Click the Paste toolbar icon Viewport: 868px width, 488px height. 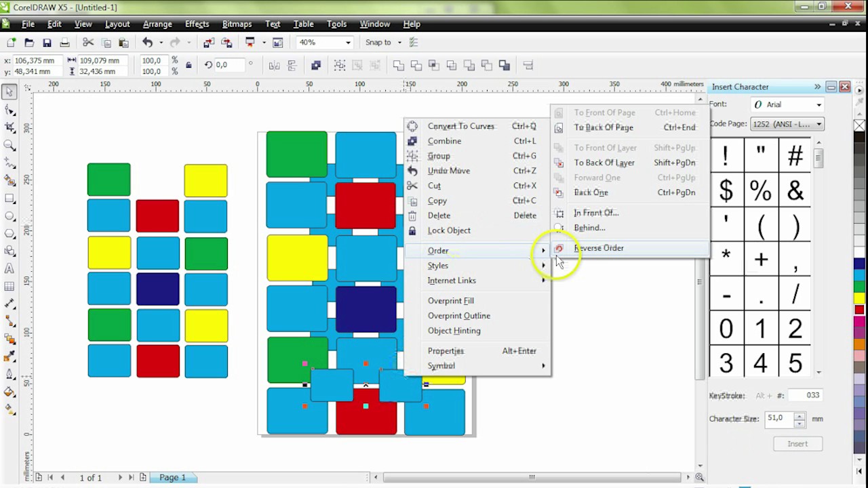pyautogui.click(x=123, y=43)
